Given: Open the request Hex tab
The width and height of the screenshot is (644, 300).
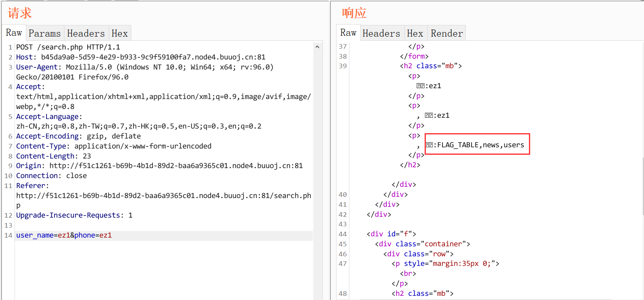Looking at the screenshot, I should click(120, 33).
